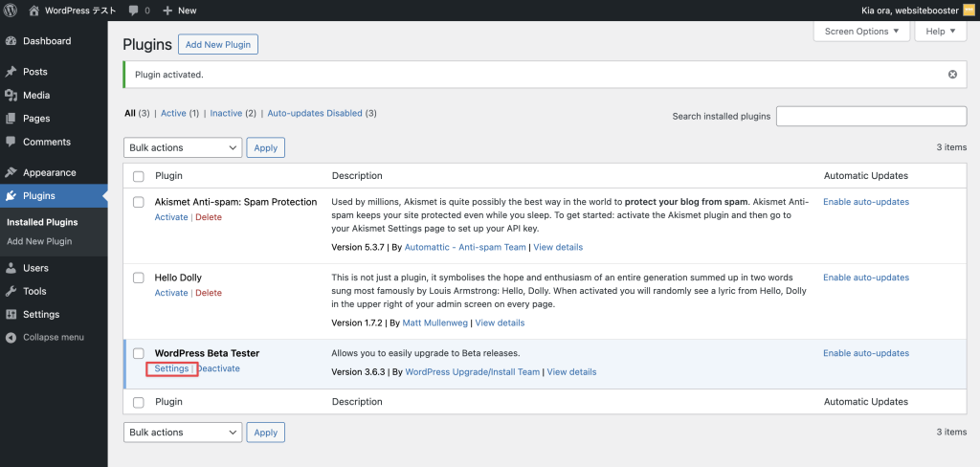This screenshot has width=980, height=467.
Task: Activate the Akismet Anti-spam plugin
Action: (171, 217)
